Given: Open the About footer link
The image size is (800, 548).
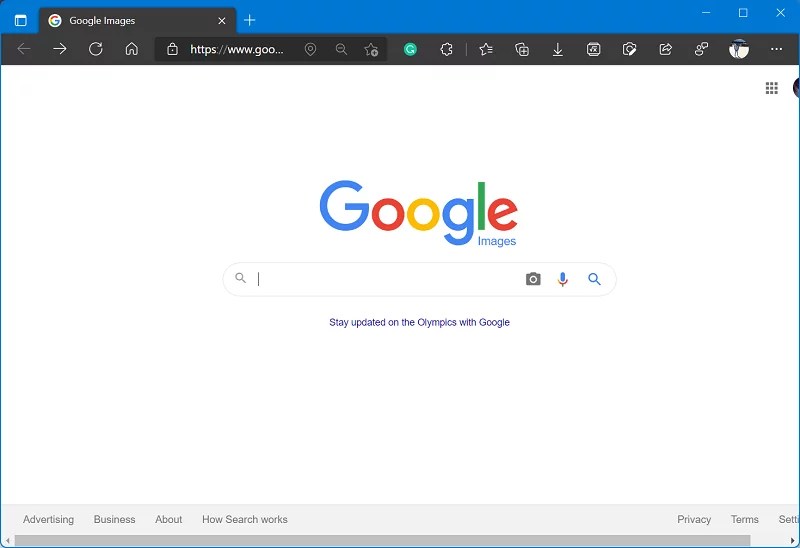Looking at the screenshot, I should (168, 519).
